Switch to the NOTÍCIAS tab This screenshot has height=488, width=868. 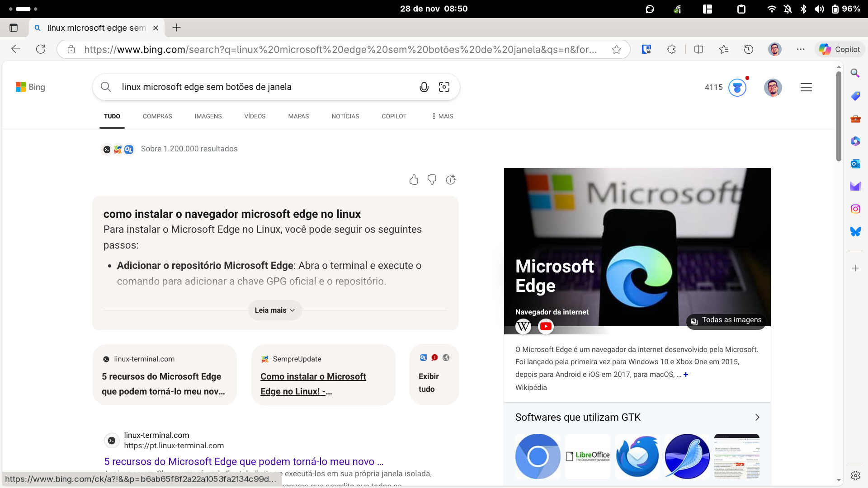[x=345, y=116]
